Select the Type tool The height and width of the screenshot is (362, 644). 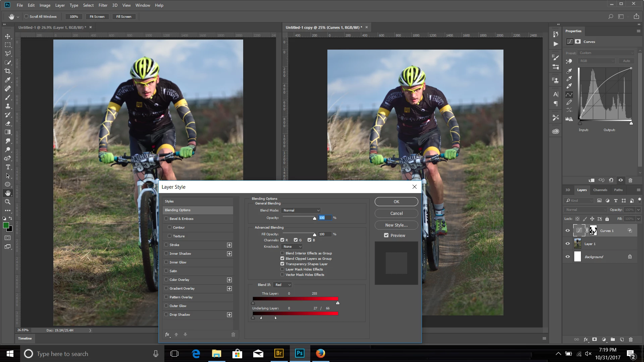(x=8, y=167)
